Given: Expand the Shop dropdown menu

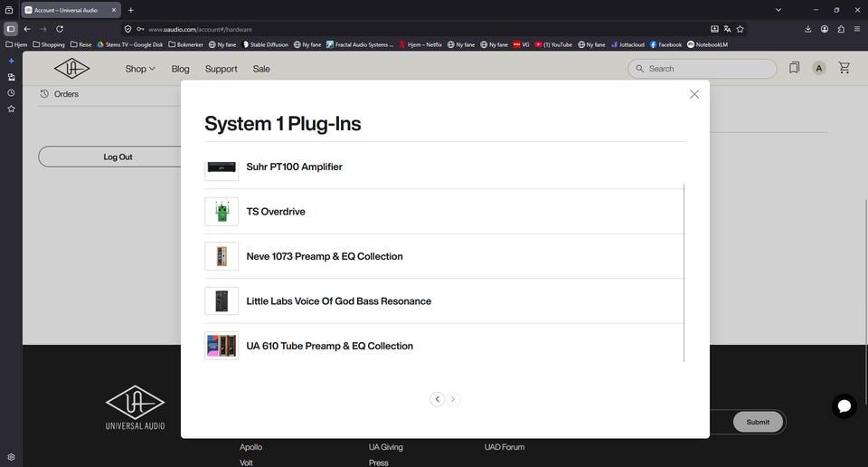Looking at the screenshot, I should 140,69.
